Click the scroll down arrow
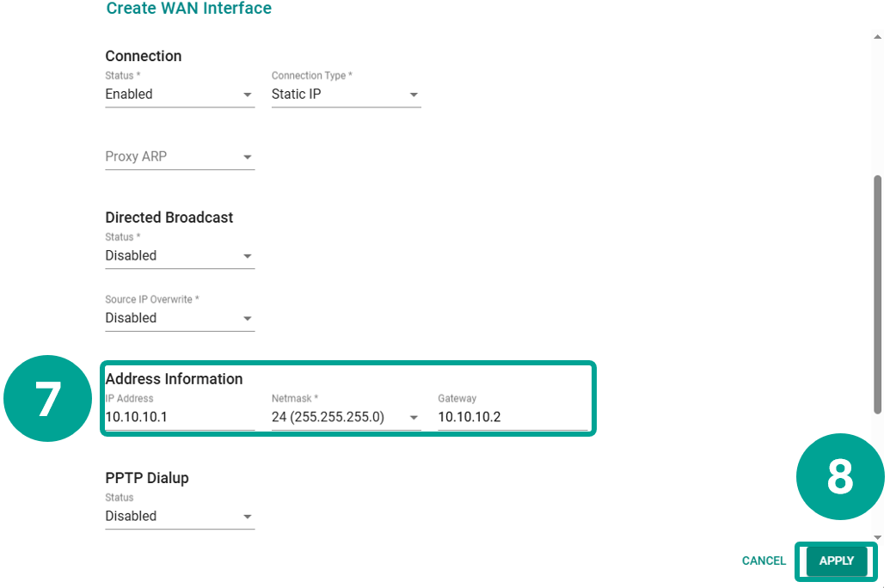Viewport: 890px width, 588px height. click(877, 538)
